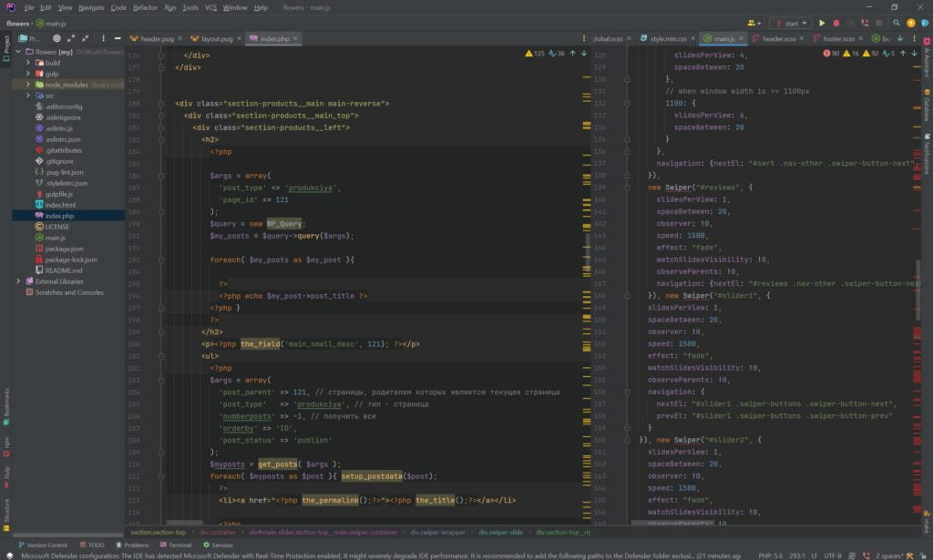Image resolution: width=933 pixels, height=560 pixels.
Task: Expand the node_modules folder
Action: tap(28, 84)
